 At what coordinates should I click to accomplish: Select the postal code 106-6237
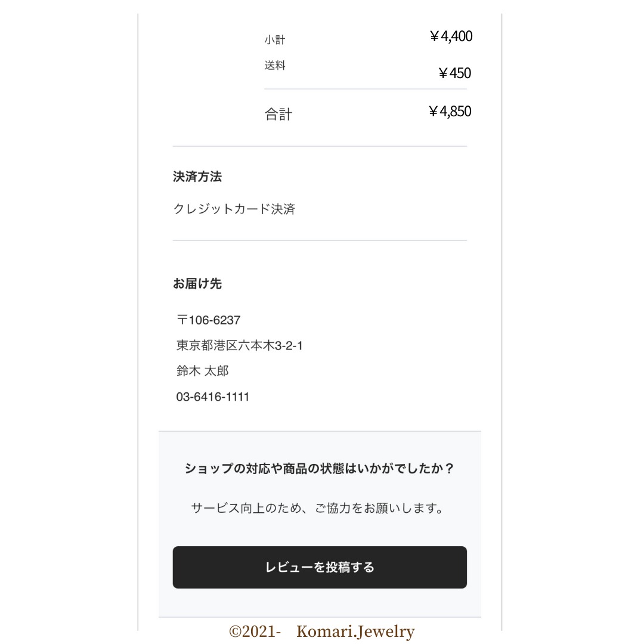(215, 320)
